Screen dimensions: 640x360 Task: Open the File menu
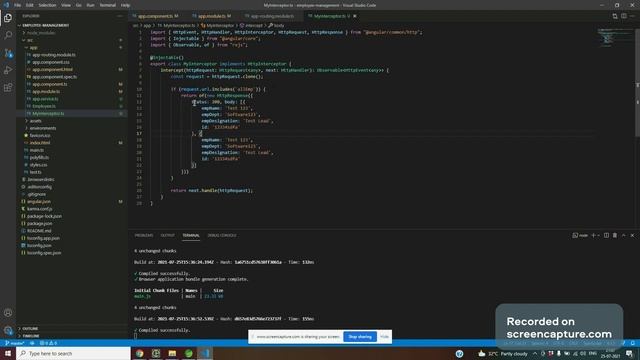pyautogui.click(x=17, y=5)
